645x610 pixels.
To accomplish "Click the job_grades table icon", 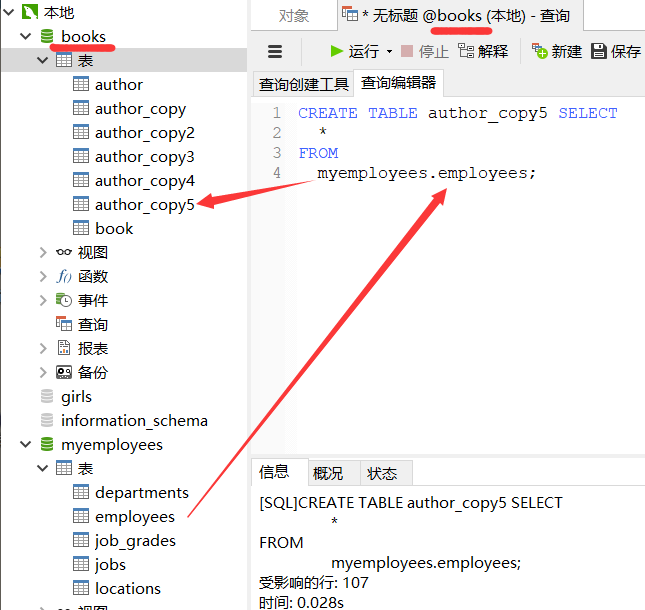I will [x=81, y=540].
